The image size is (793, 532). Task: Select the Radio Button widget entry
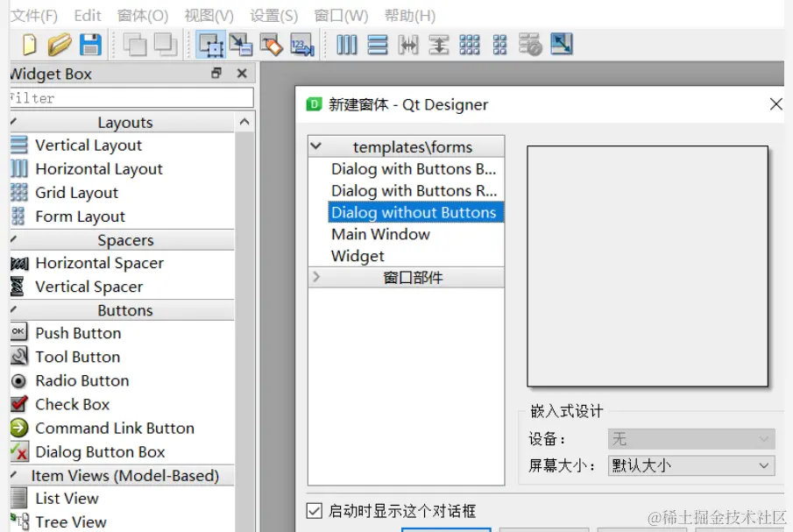coord(81,380)
